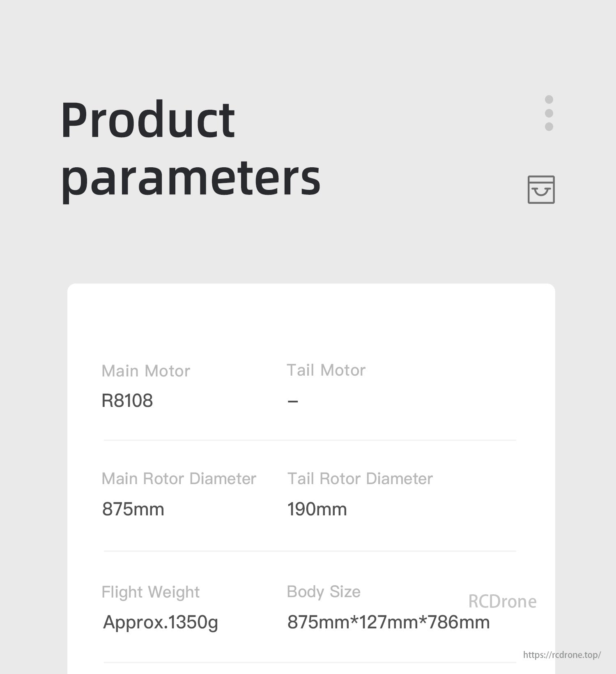Click the "Product parameters" heading
The width and height of the screenshot is (616, 674).
[190, 148]
